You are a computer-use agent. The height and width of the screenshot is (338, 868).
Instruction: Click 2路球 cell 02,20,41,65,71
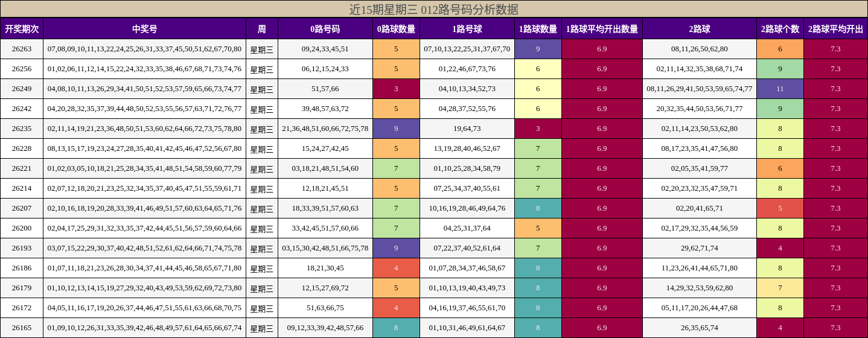pos(700,208)
